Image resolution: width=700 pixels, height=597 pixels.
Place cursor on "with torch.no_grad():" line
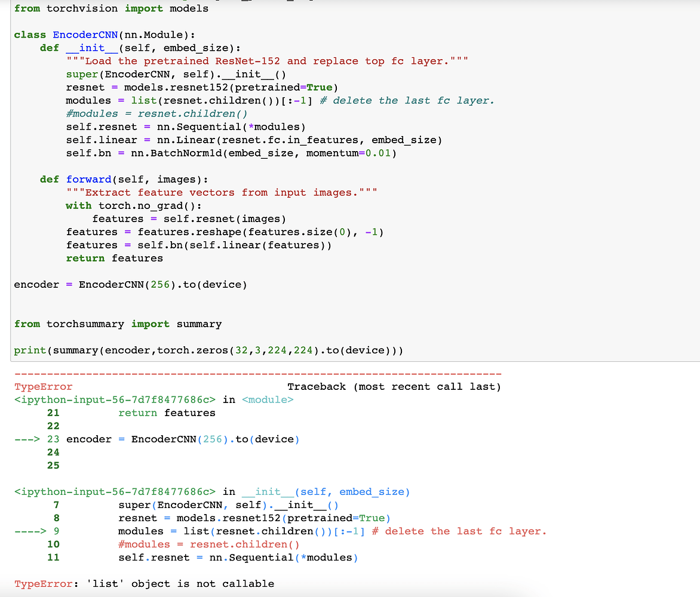pyautogui.click(x=134, y=205)
